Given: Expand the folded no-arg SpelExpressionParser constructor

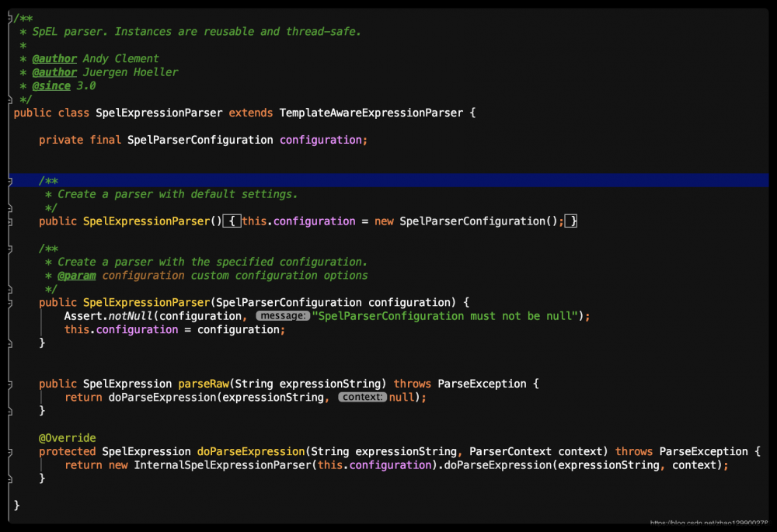Looking at the screenshot, I should [10, 221].
